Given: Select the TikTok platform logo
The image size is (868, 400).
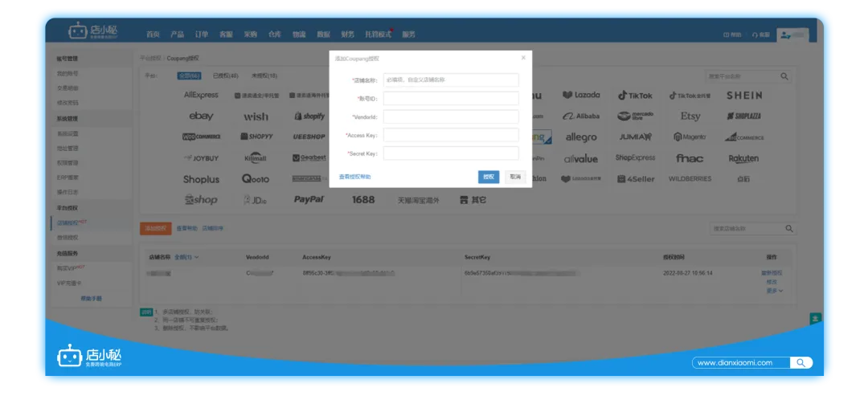Looking at the screenshot, I should pos(636,96).
